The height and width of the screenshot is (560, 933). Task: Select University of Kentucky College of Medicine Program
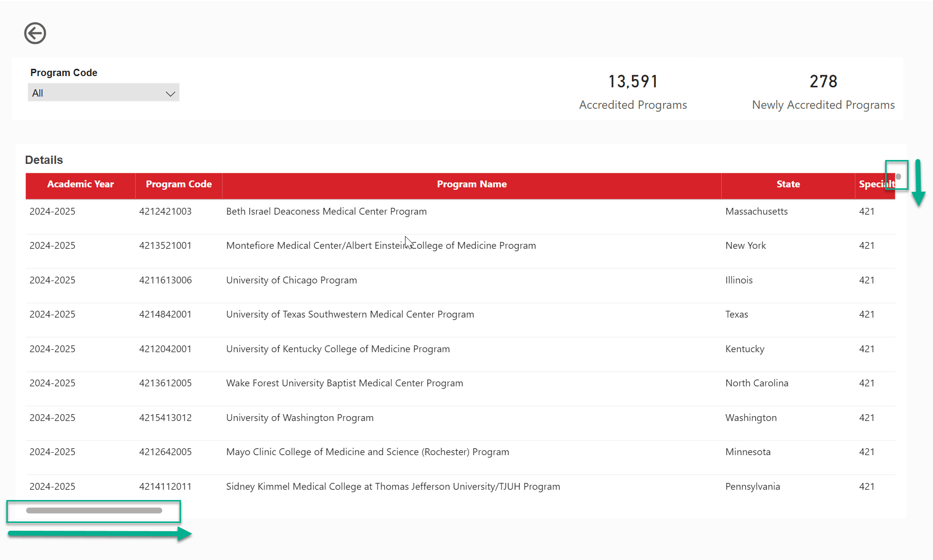(338, 349)
